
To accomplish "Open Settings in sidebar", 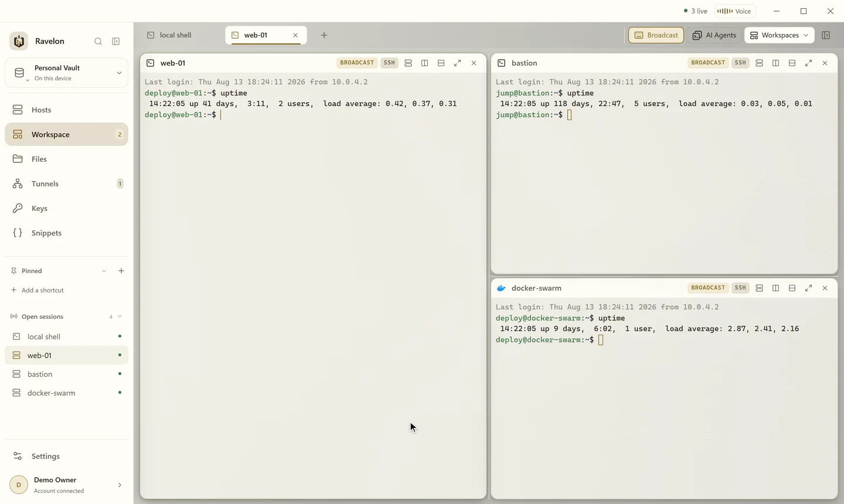I will pos(66,456).
